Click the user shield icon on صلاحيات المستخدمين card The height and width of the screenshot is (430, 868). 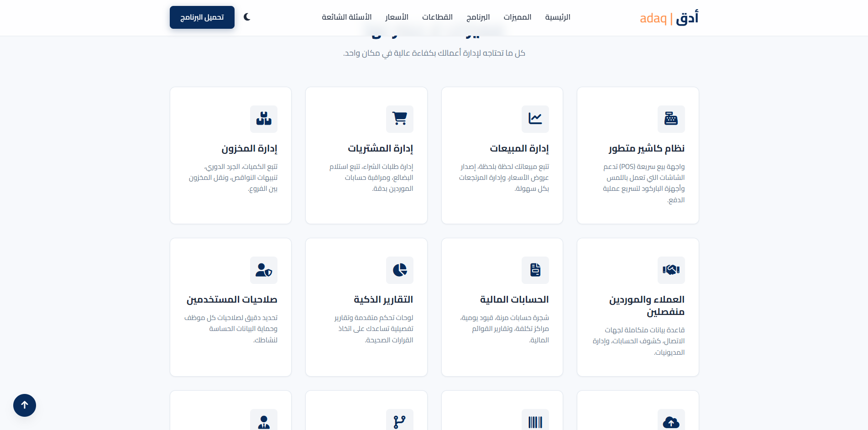(264, 270)
